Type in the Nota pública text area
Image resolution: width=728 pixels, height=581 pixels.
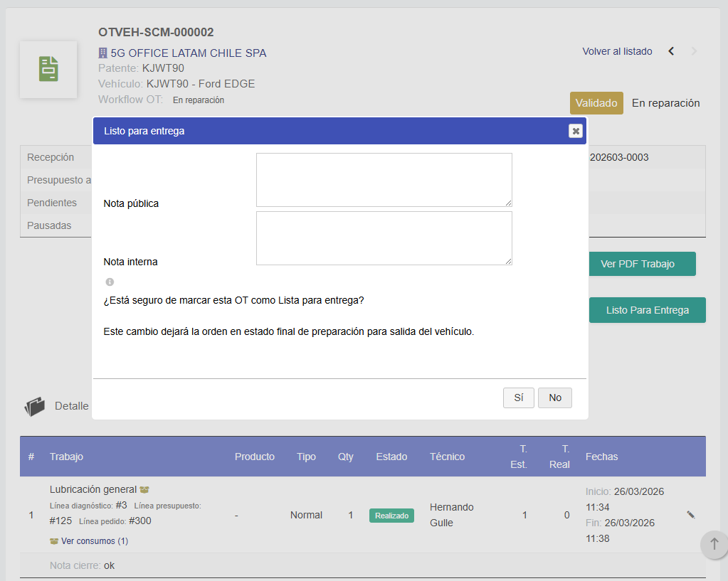tap(384, 180)
